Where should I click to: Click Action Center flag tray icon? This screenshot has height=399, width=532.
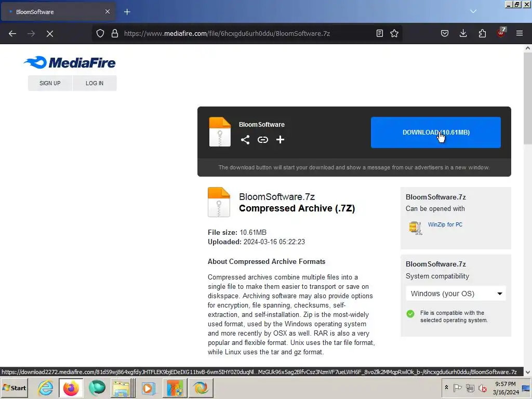coord(457,388)
